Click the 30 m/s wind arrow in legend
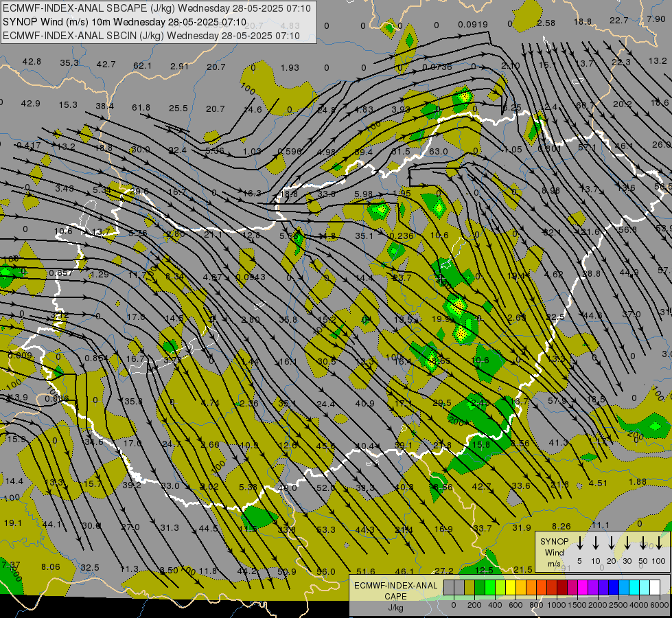This screenshot has width=672, height=618. [x=627, y=543]
